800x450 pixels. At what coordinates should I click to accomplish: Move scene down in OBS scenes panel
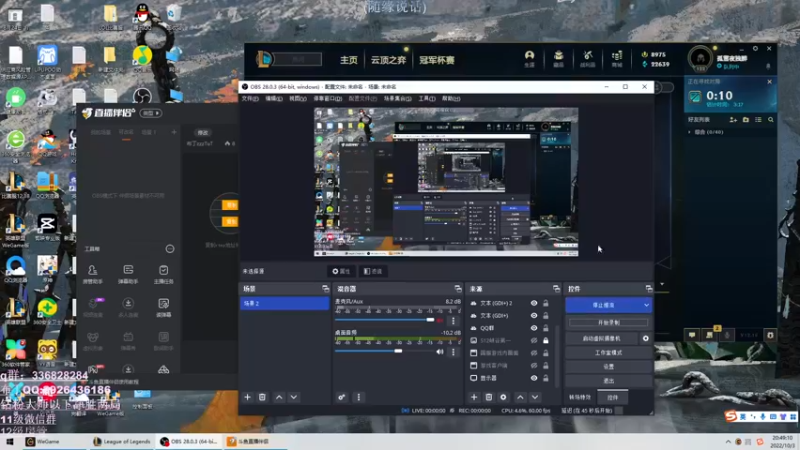294,397
